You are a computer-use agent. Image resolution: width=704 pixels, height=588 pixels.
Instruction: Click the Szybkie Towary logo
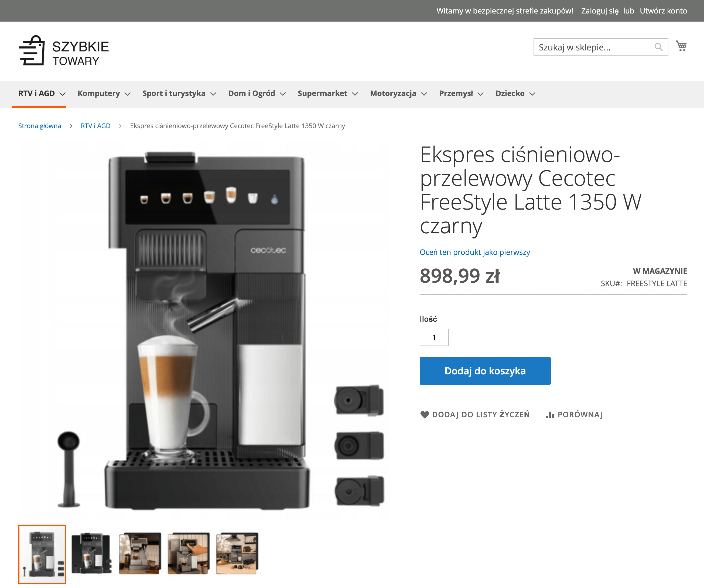point(64,51)
